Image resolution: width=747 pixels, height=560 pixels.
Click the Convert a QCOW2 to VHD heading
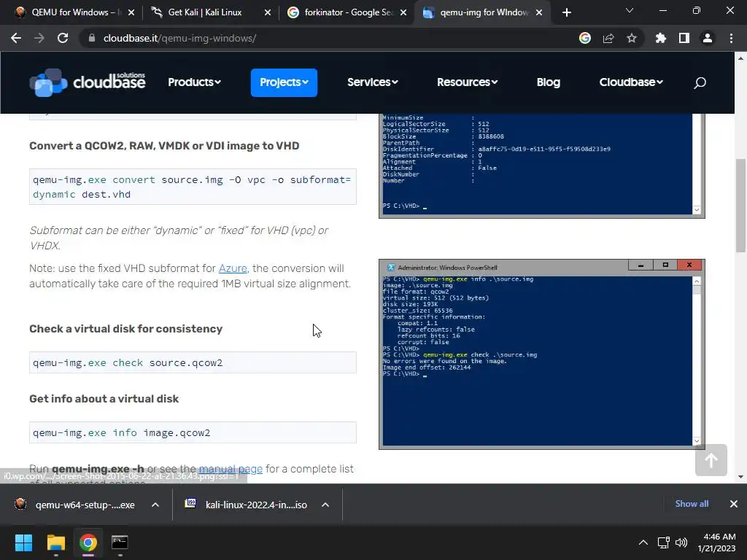coord(164,146)
